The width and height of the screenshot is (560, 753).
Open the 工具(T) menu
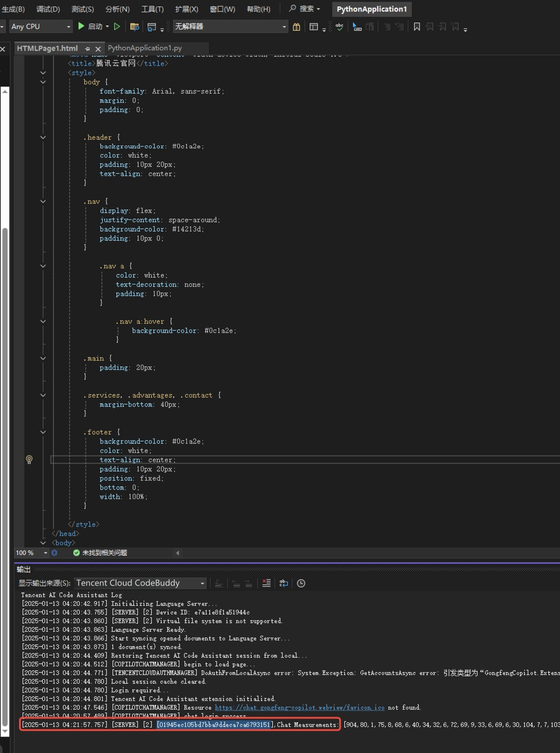152,9
